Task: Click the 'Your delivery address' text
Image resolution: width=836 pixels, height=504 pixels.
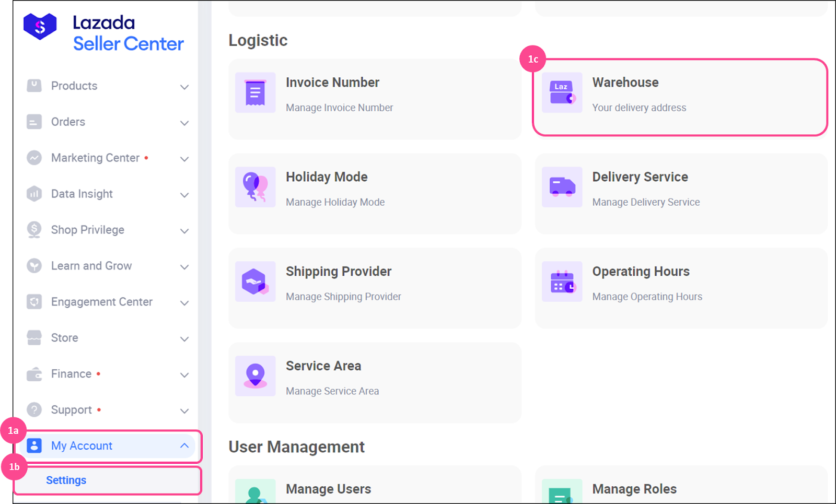Action: click(639, 108)
